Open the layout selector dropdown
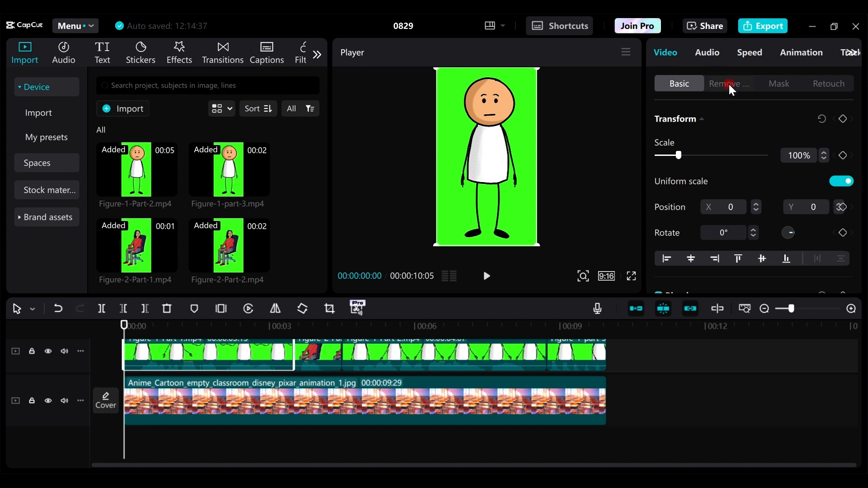 [495, 26]
